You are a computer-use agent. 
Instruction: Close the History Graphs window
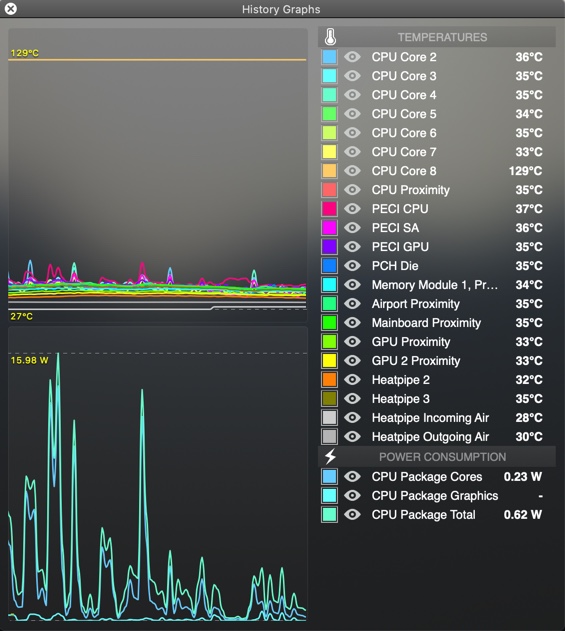[x=11, y=8]
